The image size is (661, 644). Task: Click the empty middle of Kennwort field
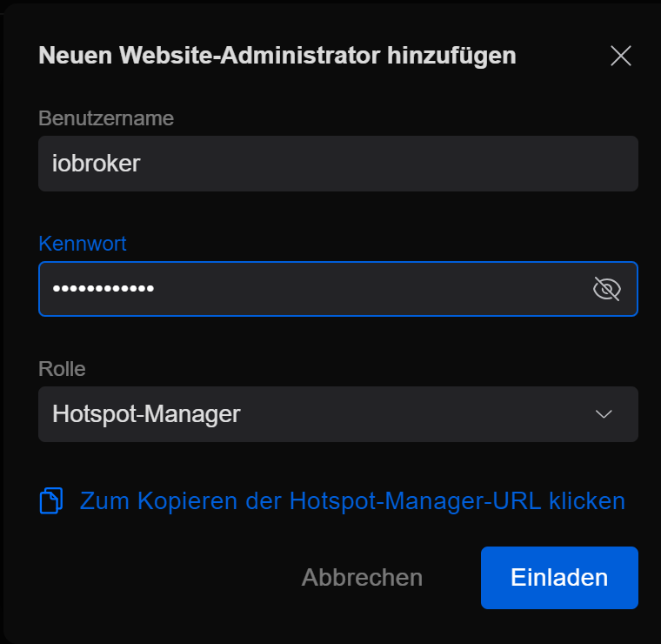click(365, 289)
